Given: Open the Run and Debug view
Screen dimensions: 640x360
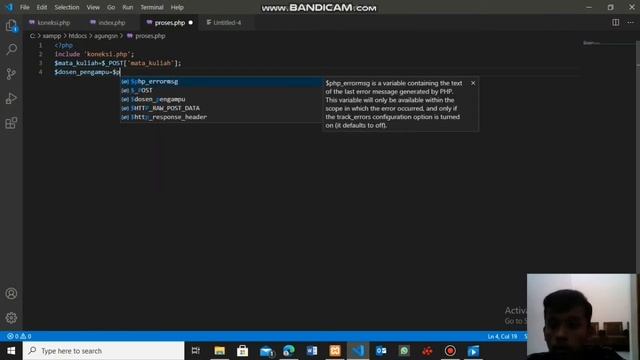Looking at the screenshot, I should pyautogui.click(x=11, y=98).
